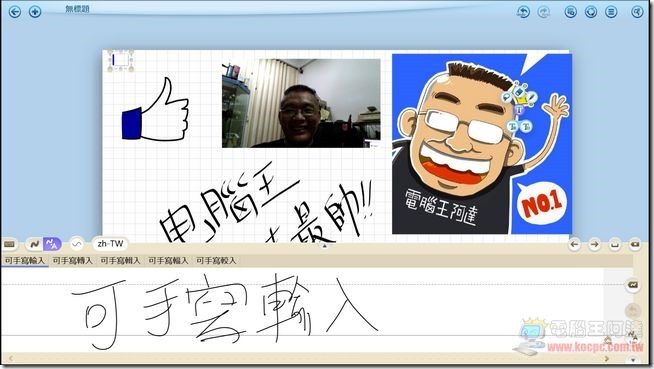Change the zh-TW recognition language
Screen dimensions: 654x369
pos(110,244)
